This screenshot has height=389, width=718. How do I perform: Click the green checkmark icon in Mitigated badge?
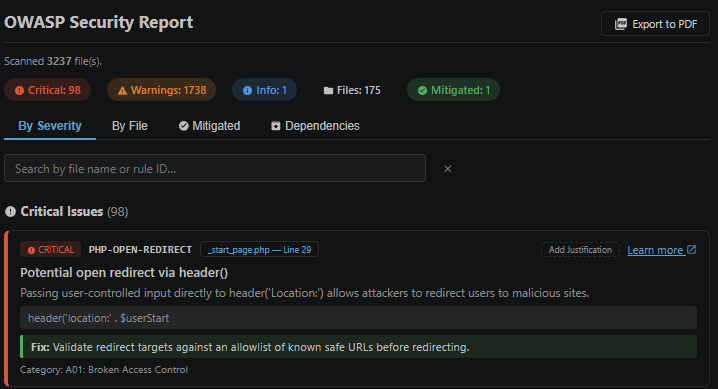[422, 91]
